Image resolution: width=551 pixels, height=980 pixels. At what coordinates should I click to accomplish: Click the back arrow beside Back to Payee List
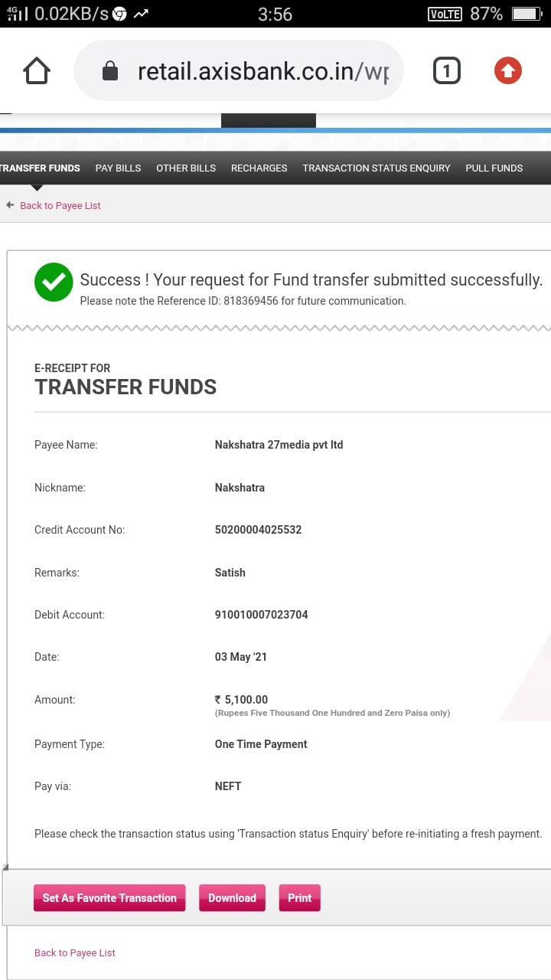tap(10, 205)
